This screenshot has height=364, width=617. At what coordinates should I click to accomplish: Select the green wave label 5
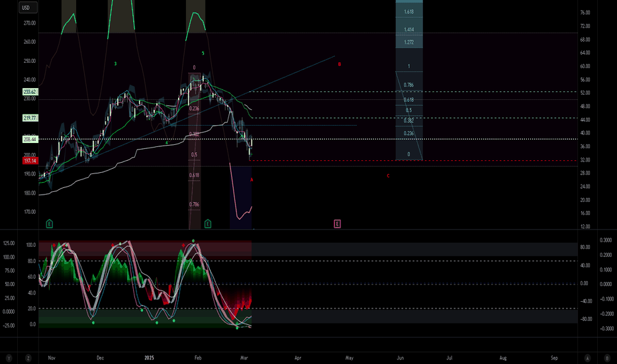(x=203, y=53)
